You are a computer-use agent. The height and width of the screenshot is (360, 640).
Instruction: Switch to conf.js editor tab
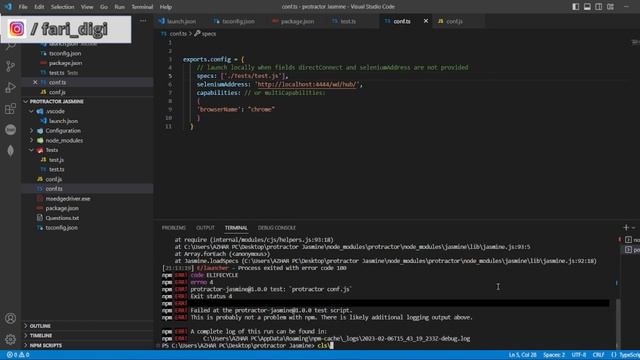454,21
